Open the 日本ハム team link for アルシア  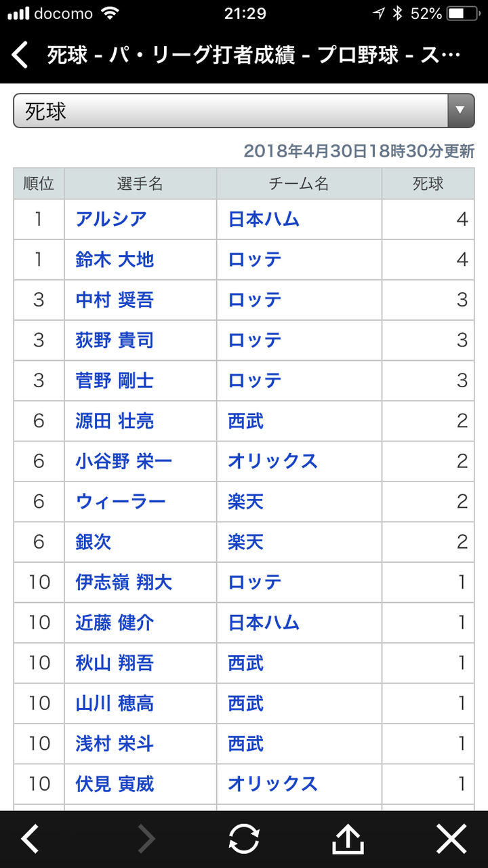click(264, 219)
